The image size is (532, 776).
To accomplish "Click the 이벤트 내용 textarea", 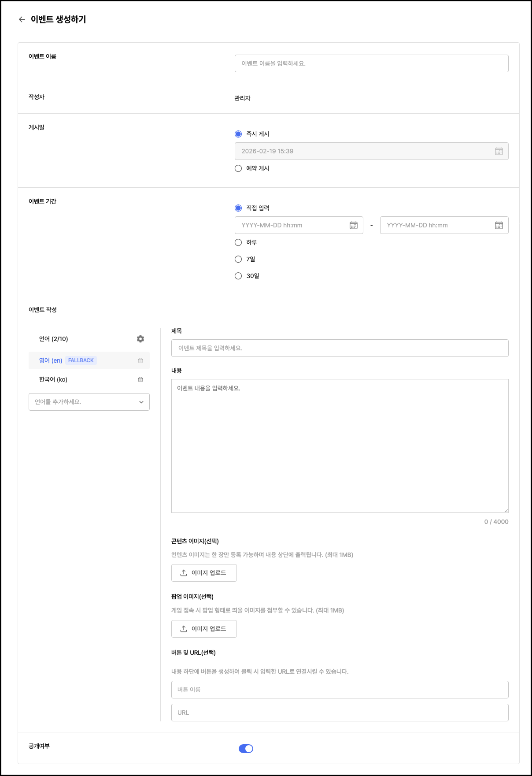I will tap(340, 446).
